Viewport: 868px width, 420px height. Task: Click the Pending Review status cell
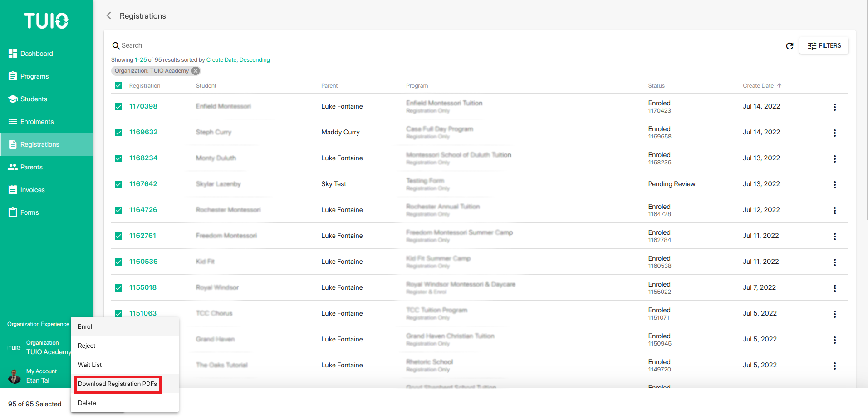coord(672,184)
